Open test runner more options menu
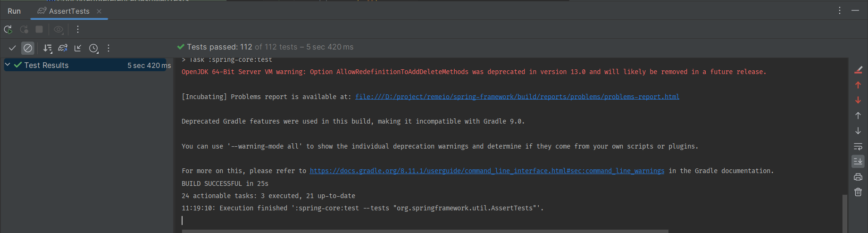This screenshot has width=868, height=233. (x=108, y=48)
